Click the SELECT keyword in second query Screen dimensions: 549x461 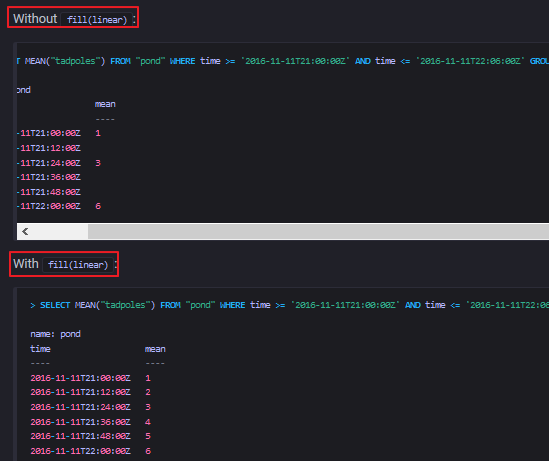(55, 305)
